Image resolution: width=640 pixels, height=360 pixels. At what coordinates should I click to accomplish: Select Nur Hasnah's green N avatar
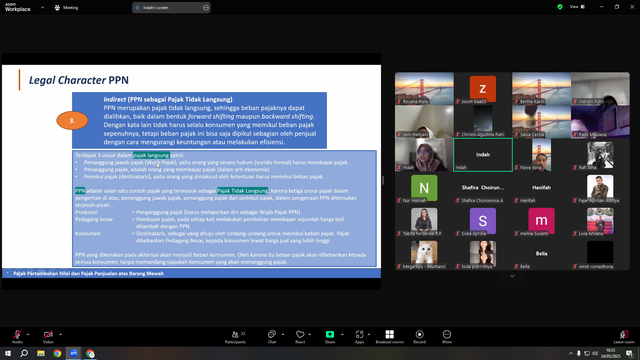424,188
